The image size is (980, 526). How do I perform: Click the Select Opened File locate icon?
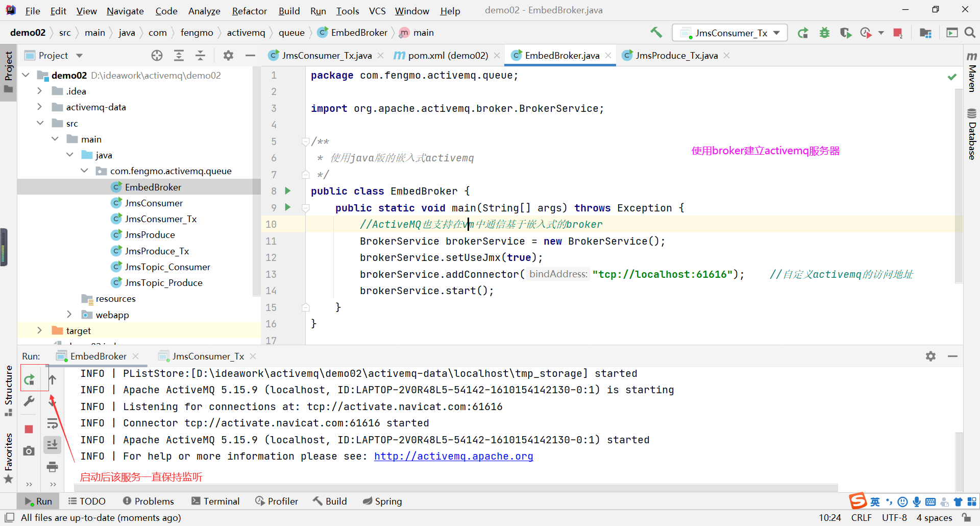pyautogui.click(x=157, y=56)
